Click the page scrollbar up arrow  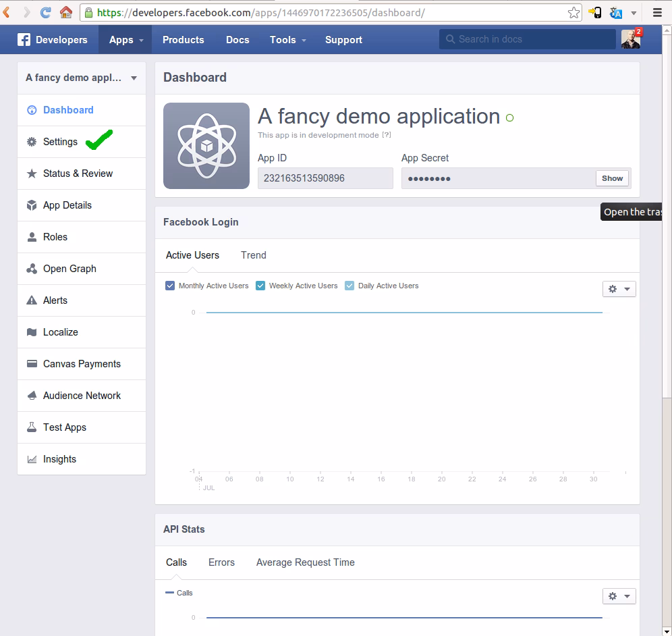(x=667, y=30)
